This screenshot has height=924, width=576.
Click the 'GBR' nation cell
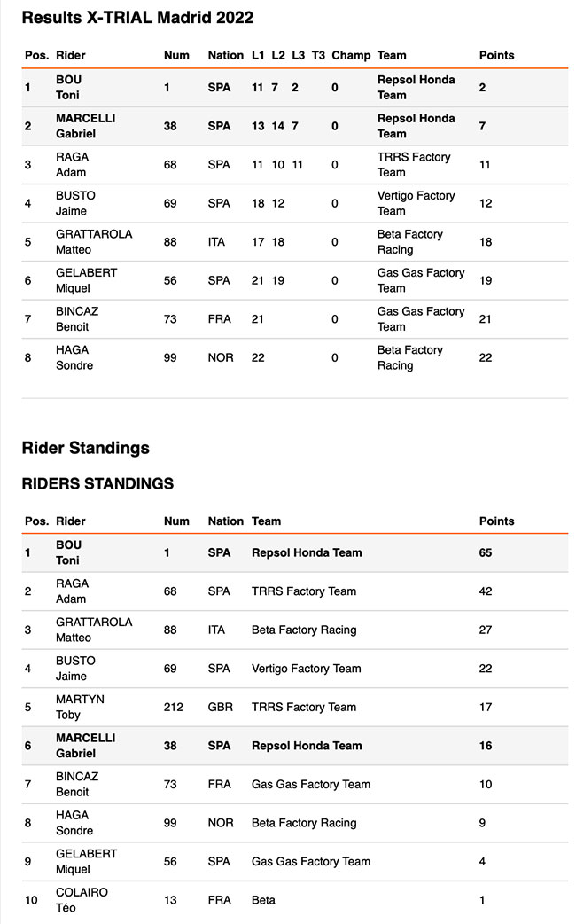221,707
